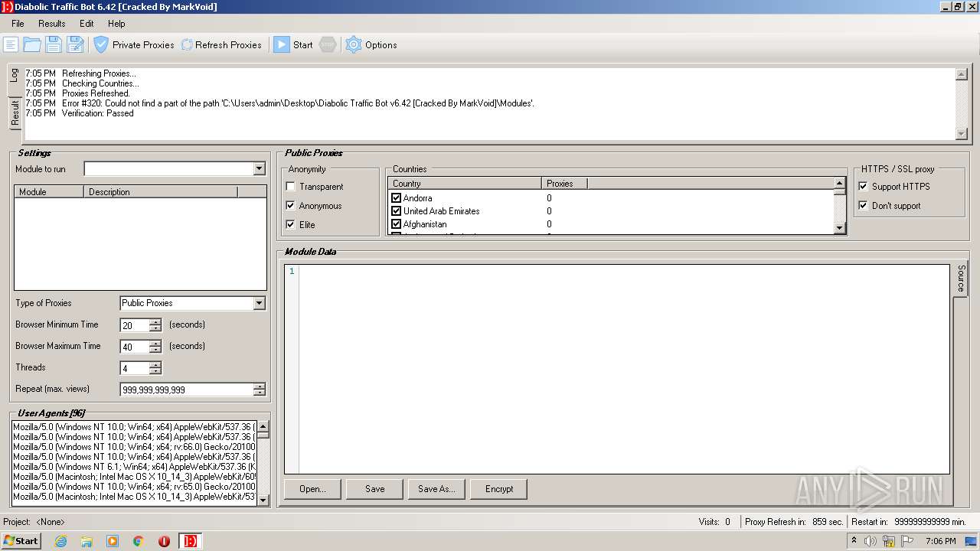
Task: Uncheck Andorra country
Action: pos(397,198)
